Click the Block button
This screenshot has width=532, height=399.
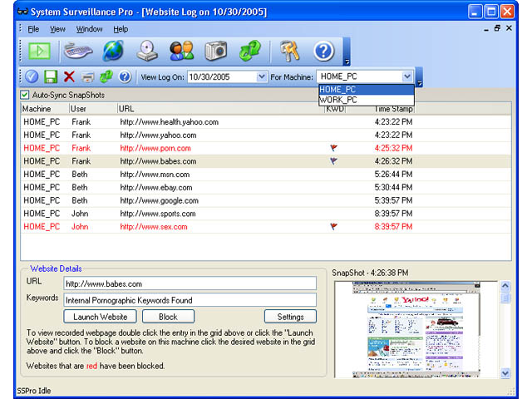click(x=168, y=317)
